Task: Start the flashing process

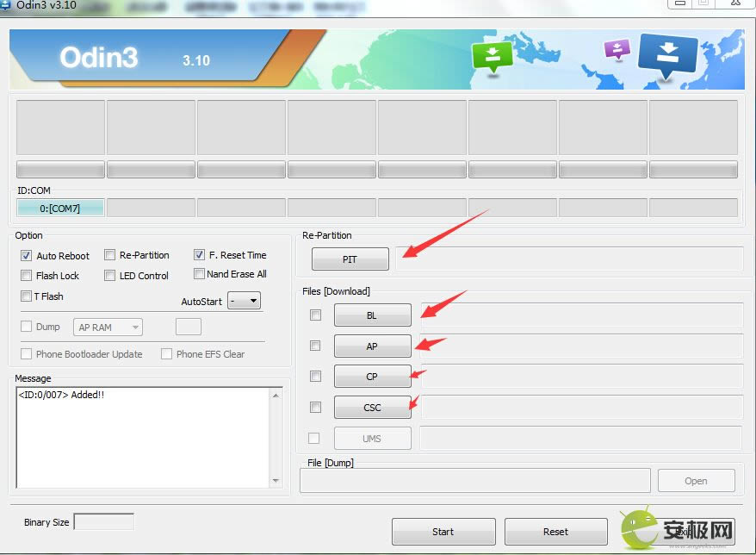Action: pos(443,532)
